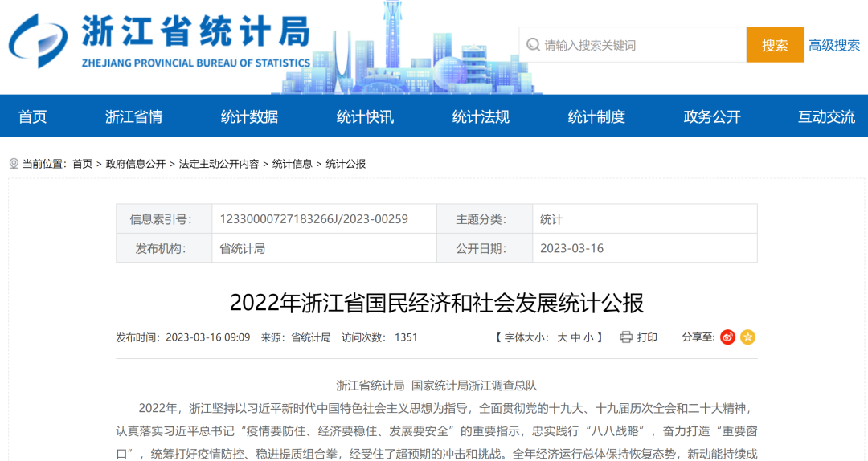Open the 政务公开 navigation menu item

tap(712, 116)
